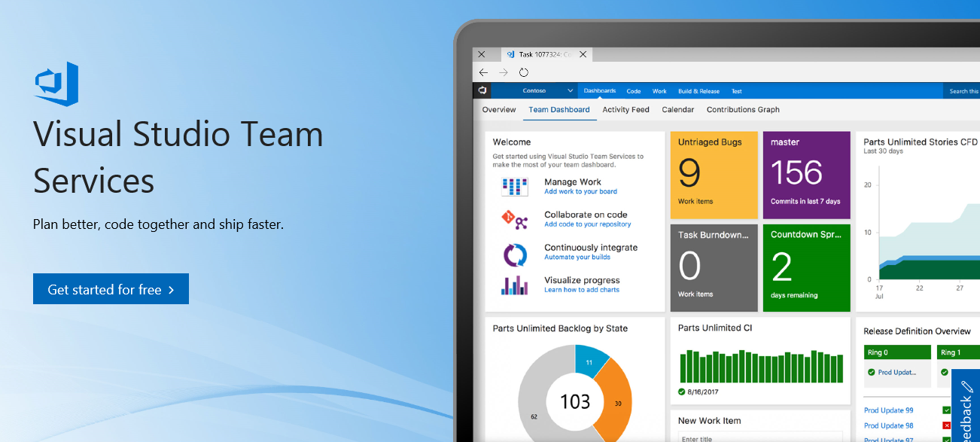This screenshot has width=980, height=442.
Task: Switch to the Overview dashboard tab
Action: coord(499,109)
